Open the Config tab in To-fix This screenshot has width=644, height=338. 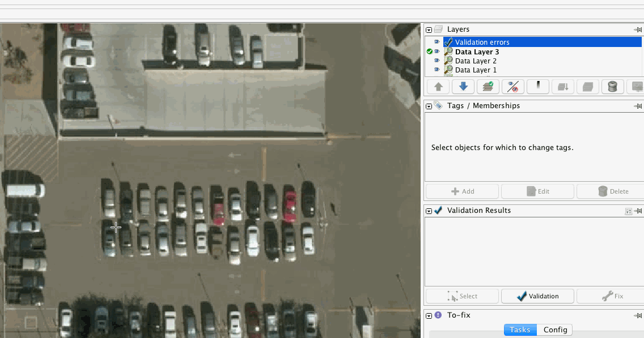click(x=555, y=330)
